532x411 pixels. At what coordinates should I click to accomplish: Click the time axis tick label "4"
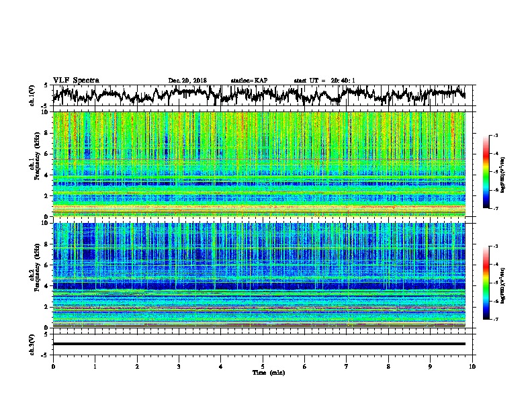[221, 367]
